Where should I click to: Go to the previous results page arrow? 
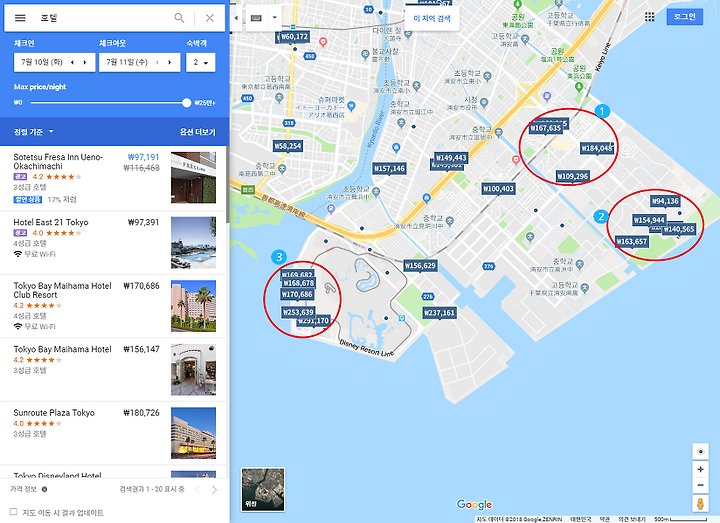tap(197, 490)
